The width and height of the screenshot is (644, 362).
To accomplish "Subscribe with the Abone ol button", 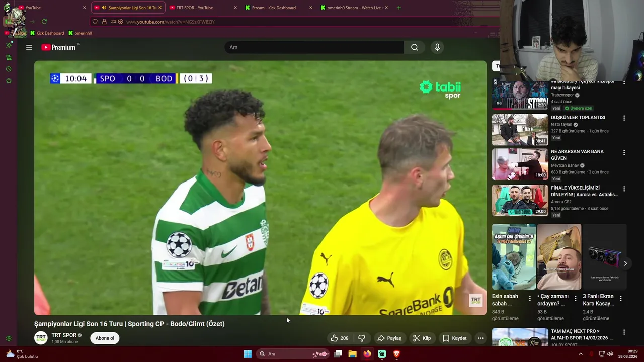I will [105, 338].
